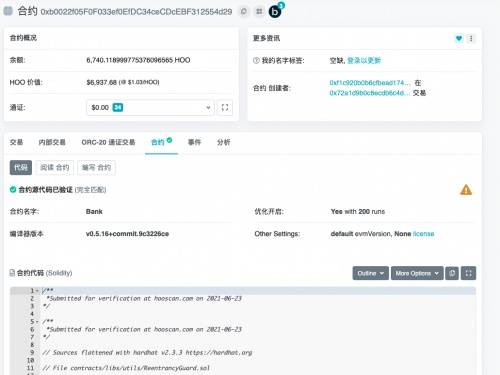Screen dimensions: 500x375
Task: Toggle fullscreen for contract code editor
Action: [x=468, y=273]
